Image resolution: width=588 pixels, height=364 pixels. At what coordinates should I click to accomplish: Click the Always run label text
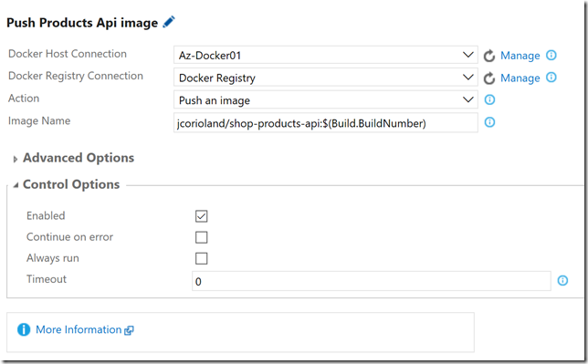point(53,258)
